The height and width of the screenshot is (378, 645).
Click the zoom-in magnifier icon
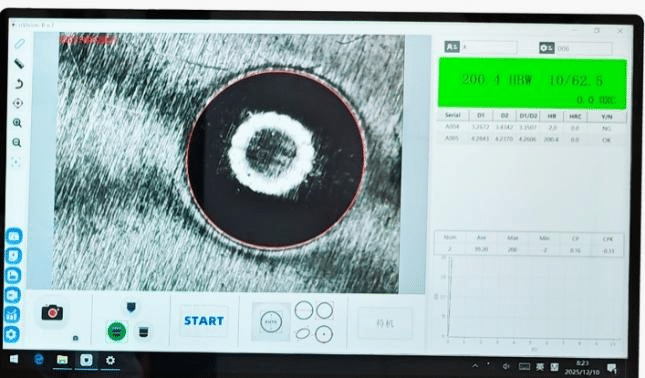coord(17,123)
